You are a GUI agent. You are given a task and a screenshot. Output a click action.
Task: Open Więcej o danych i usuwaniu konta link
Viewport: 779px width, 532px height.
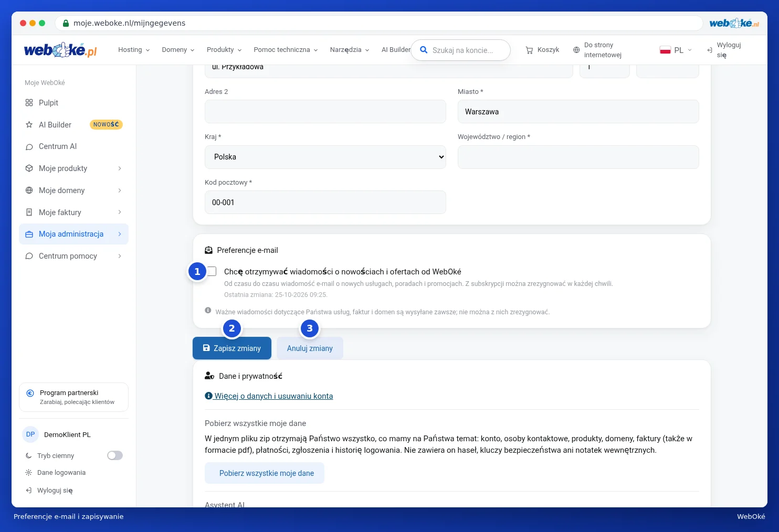pyautogui.click(x=269, y=396)
